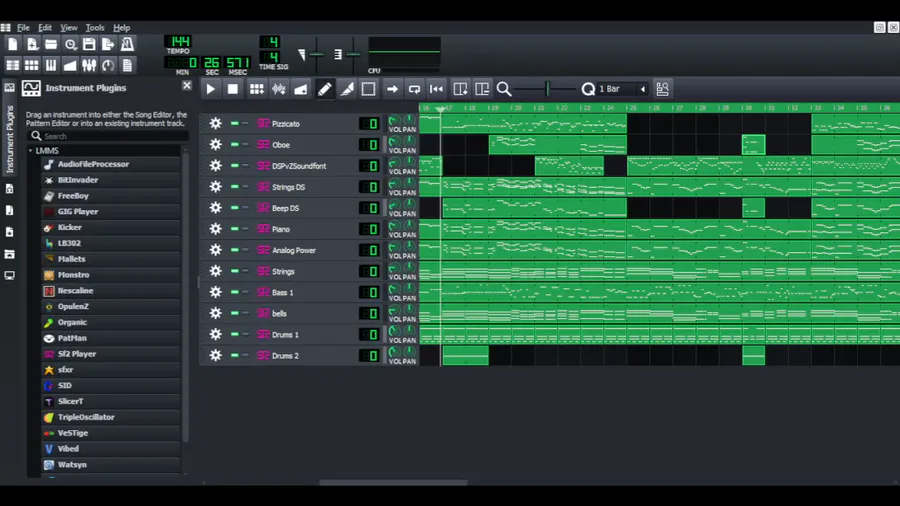Switch to Instrument Plugins side tab

click(10, 129)
